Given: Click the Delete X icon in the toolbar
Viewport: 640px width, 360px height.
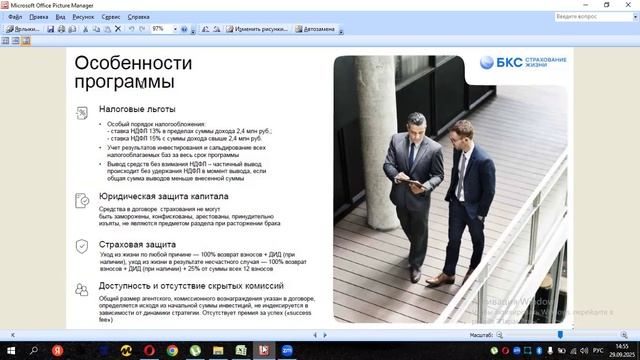Looking at the screenshot, I should pos(118,29).
